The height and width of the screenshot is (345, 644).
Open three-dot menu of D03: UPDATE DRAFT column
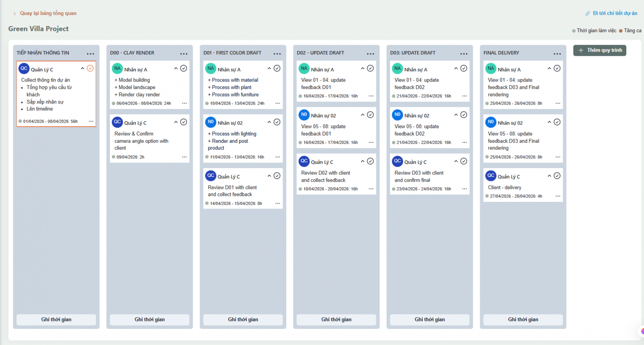464,53
